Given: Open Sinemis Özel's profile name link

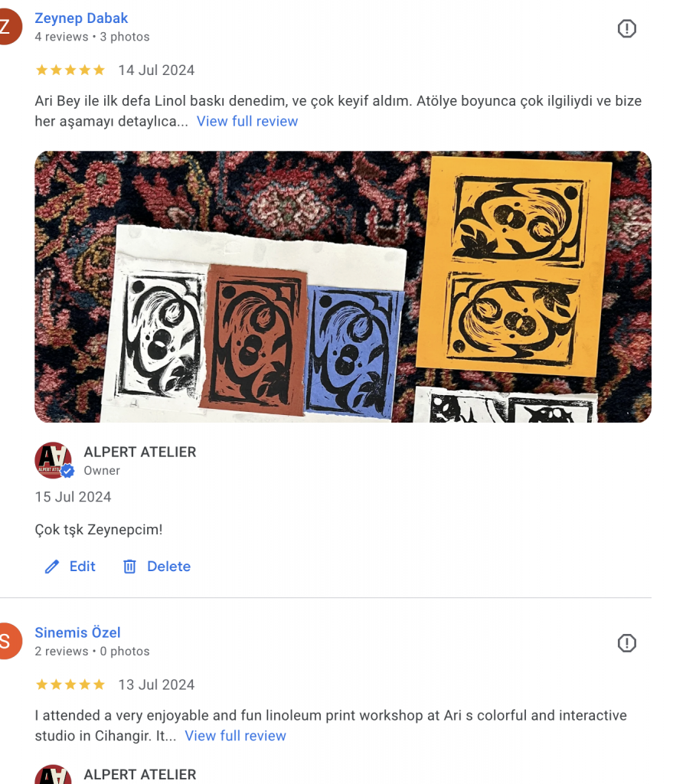Looking at the screenshot, I should point(77,632).
